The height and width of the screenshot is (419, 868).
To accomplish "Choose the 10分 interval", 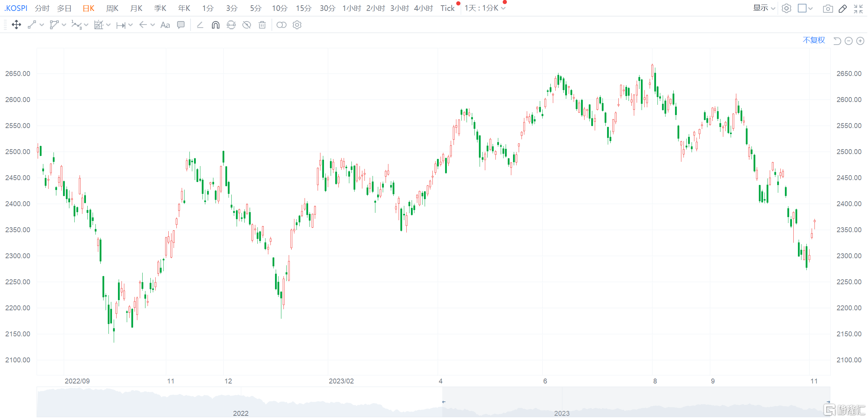I will click(x=280, y=8).
